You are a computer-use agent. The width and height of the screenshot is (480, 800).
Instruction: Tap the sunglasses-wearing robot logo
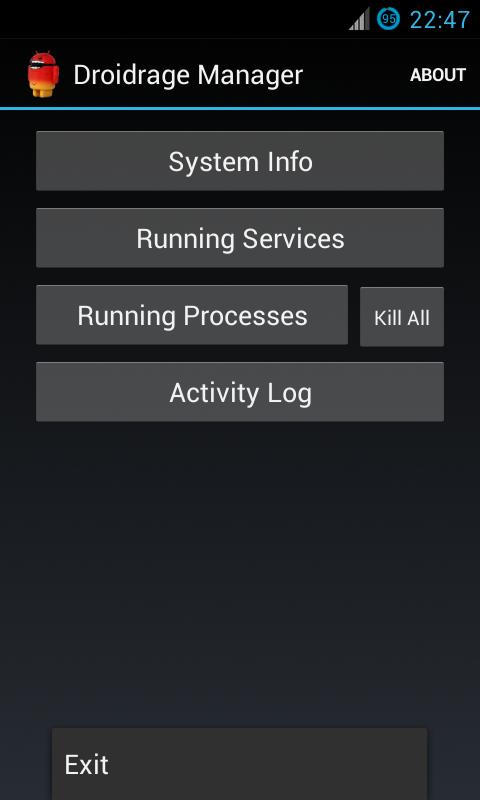point(43,74)
